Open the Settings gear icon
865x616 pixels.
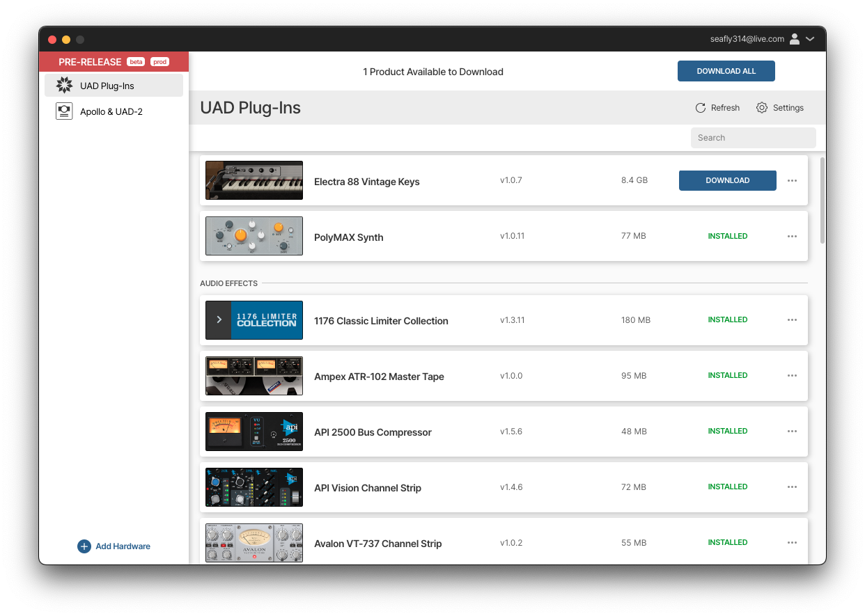pyautogui.click(x=762, y=108)
